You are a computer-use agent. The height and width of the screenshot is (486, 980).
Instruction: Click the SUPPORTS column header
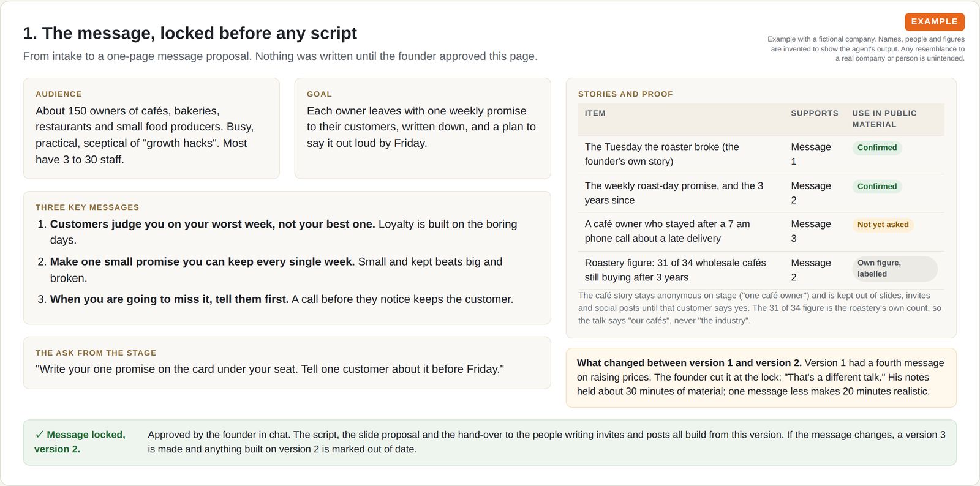pos(815,113)
